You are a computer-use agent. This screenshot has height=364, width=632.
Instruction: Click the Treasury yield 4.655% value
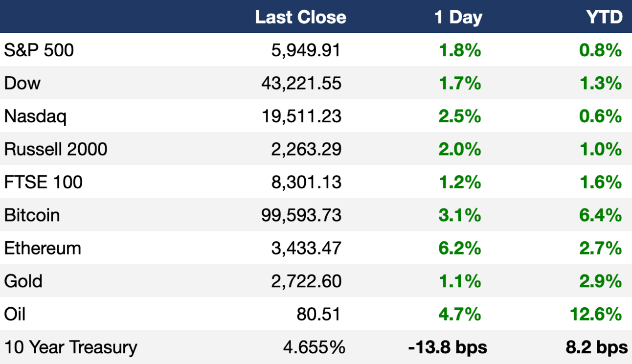[314, 347]
